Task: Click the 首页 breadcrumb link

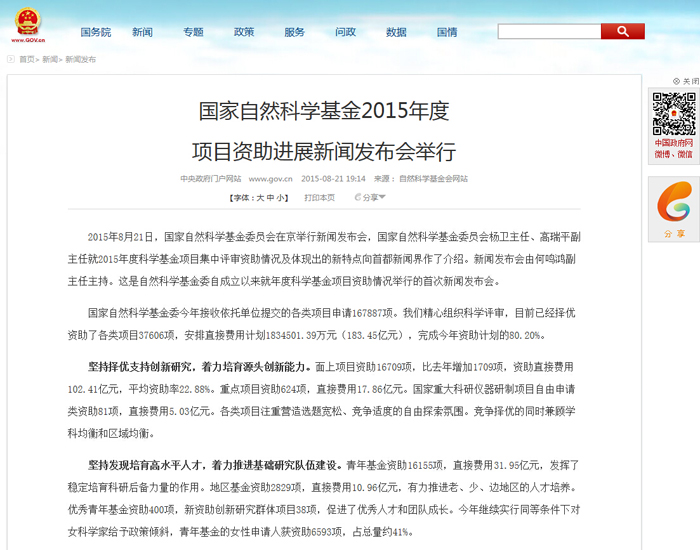Action: pyautogui.click(x=27, y=60)
